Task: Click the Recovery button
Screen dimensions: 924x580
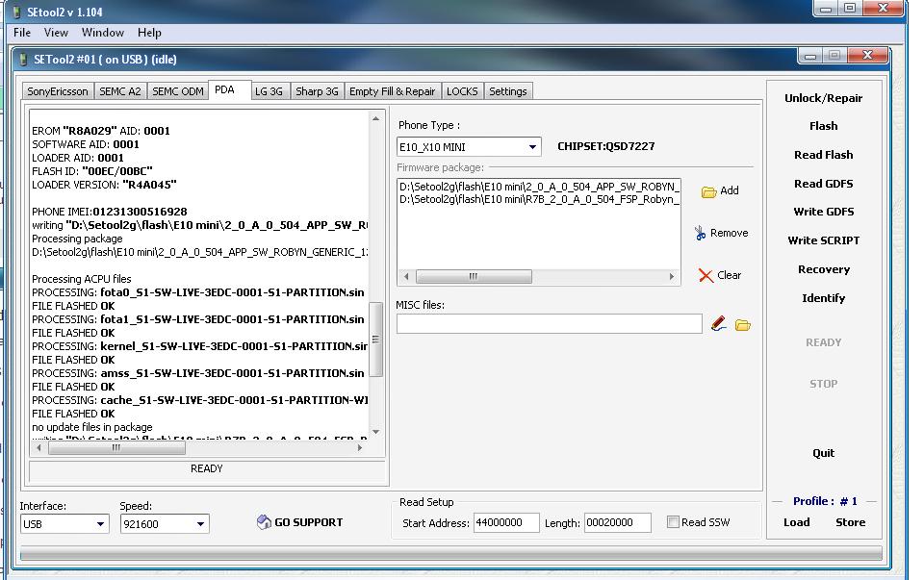Action: (x=823, y=269)
